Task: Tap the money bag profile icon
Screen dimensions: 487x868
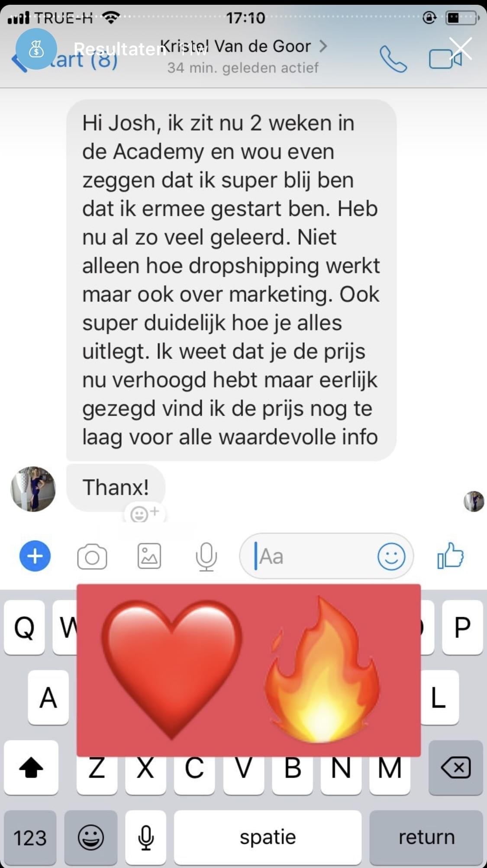Action: 36,49
